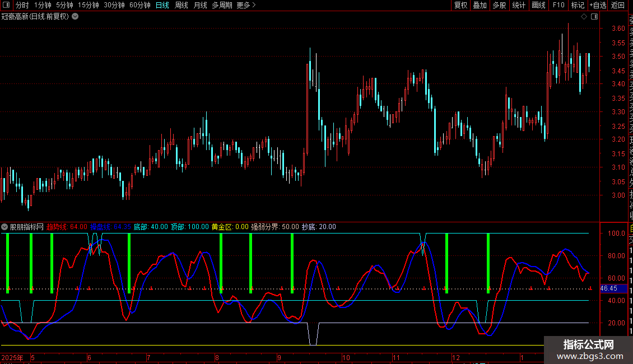Add stock via +自选 button
633x364 pixels.
click(x=597, y=5)
